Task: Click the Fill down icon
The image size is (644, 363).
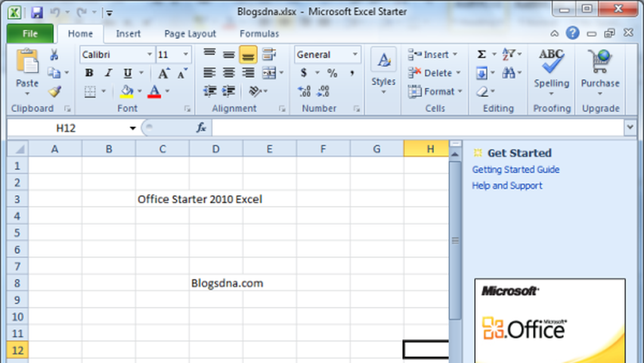Action: (x=482, y=73)
